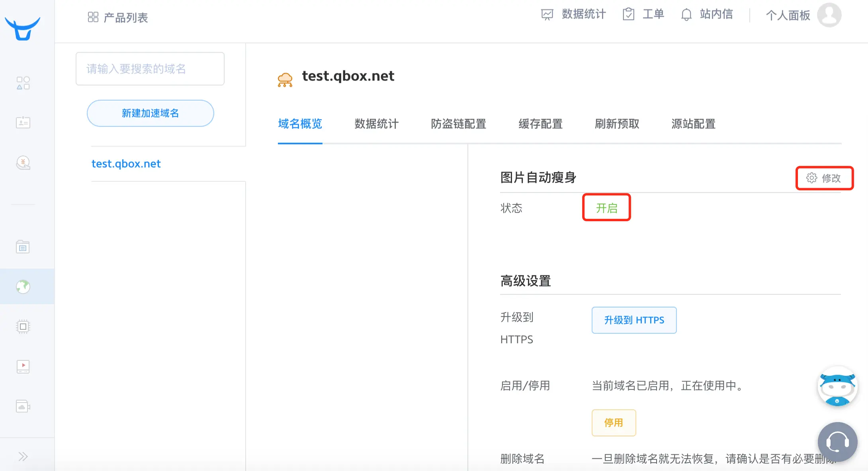
Task: Open the chip processor sidebar icon
Action: pyautogui.click(x=23, y=327)
